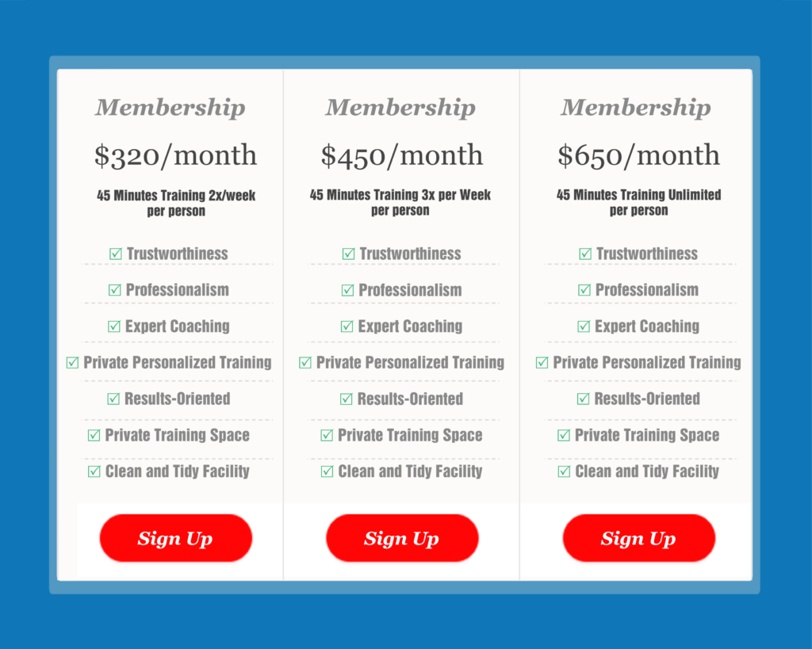Check Results-Oriented in the $450 plan
This screenshot has height=649, width=812.
[345, 399]
